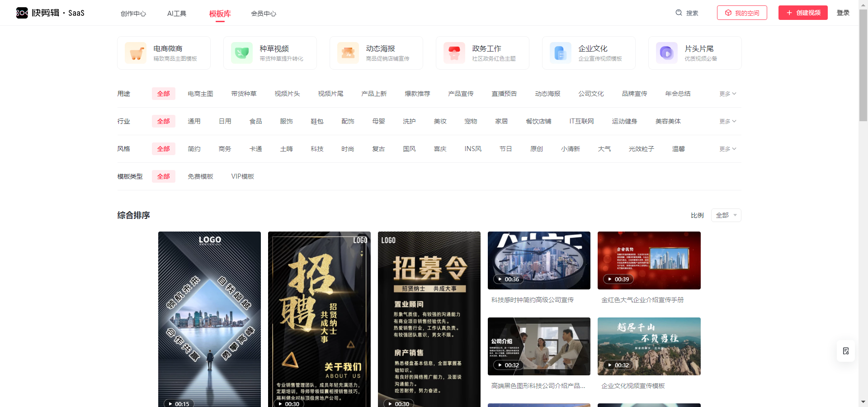The image size is (868, 407).
Task: Open 电商微商 shopping cart category icon
Action: pos(136,53)
